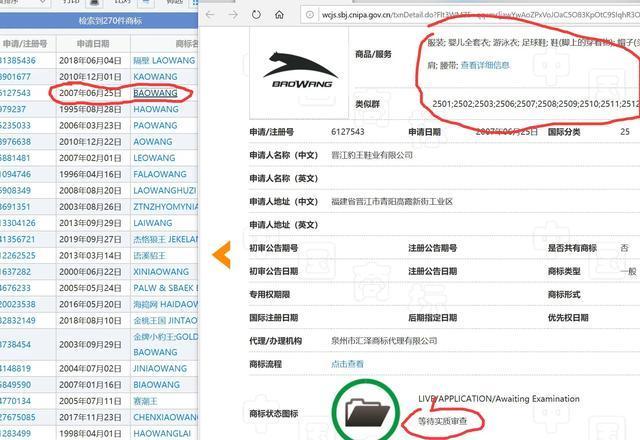
Task: Open the KAOWANG trademark entry
Action: tap(155, 77)
